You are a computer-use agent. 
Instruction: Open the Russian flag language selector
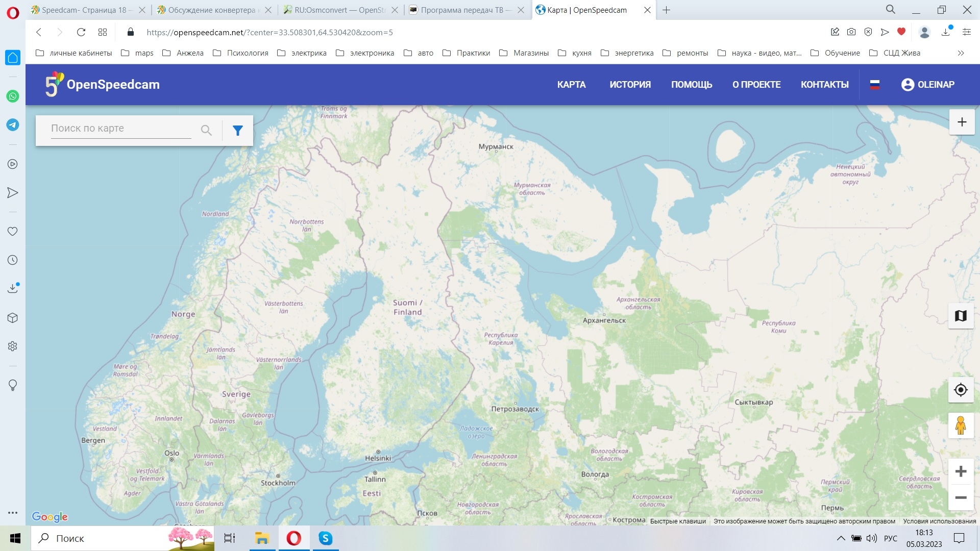(x=875, y=85)
